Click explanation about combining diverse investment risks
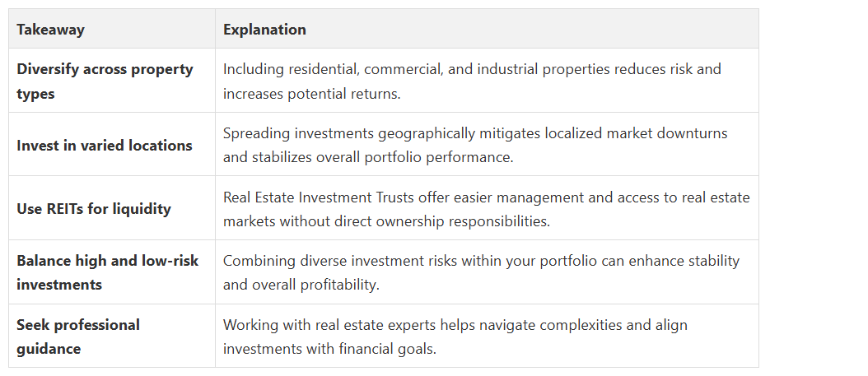The width and height of the screenshot is (868, 376). (487, 272)
